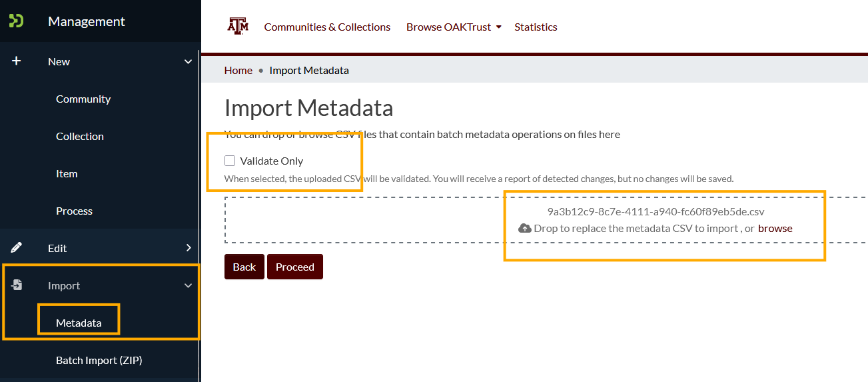This screenshot has height=382, width=868.
Task: Click the plus icon beside New
Action: click(17, 61)
